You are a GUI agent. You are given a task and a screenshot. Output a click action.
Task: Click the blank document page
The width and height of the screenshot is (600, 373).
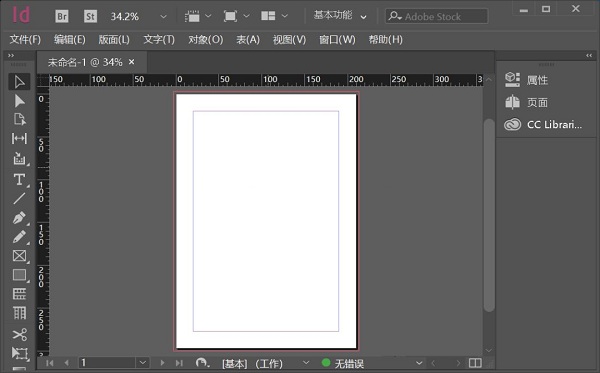pyautogui.click(x=266, y=221)
